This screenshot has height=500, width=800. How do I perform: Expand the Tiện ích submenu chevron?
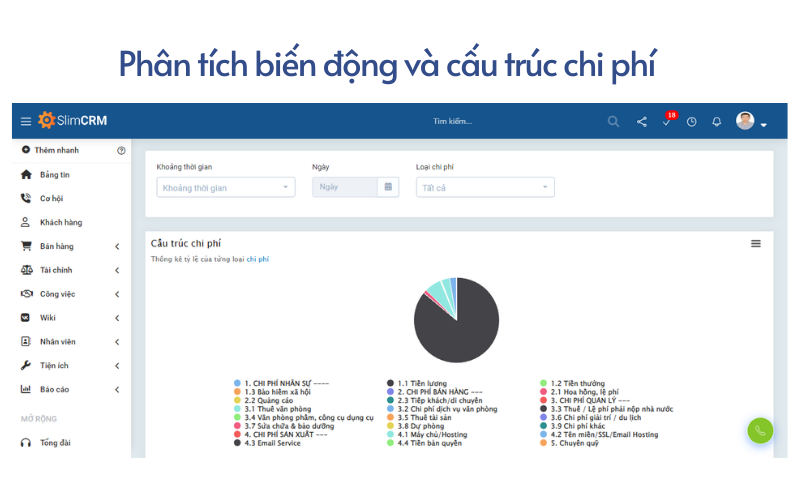tap(117, 366)
